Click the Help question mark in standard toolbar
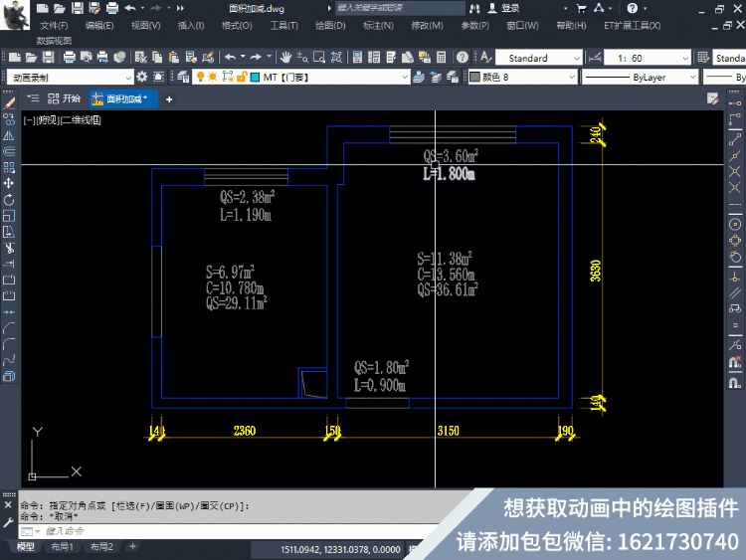This screenshot has height=560, width=746. 462,58
